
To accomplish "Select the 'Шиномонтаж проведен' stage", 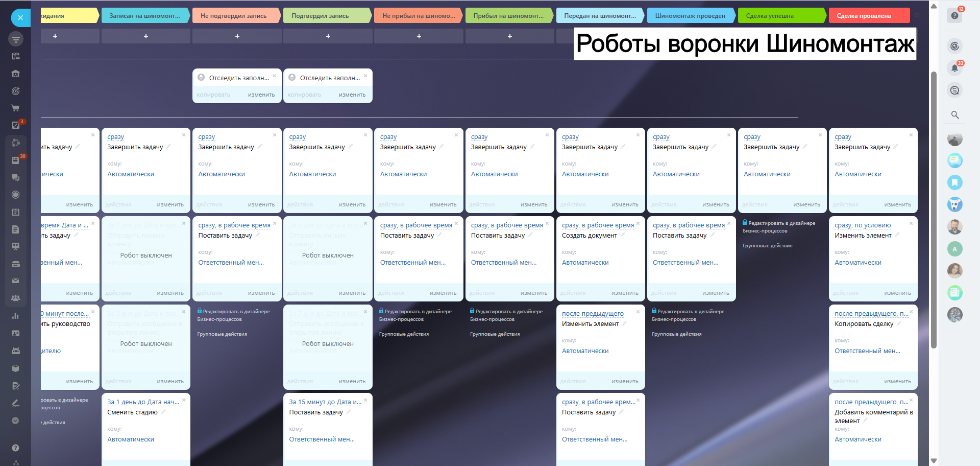I will click(x=691, y=16).
